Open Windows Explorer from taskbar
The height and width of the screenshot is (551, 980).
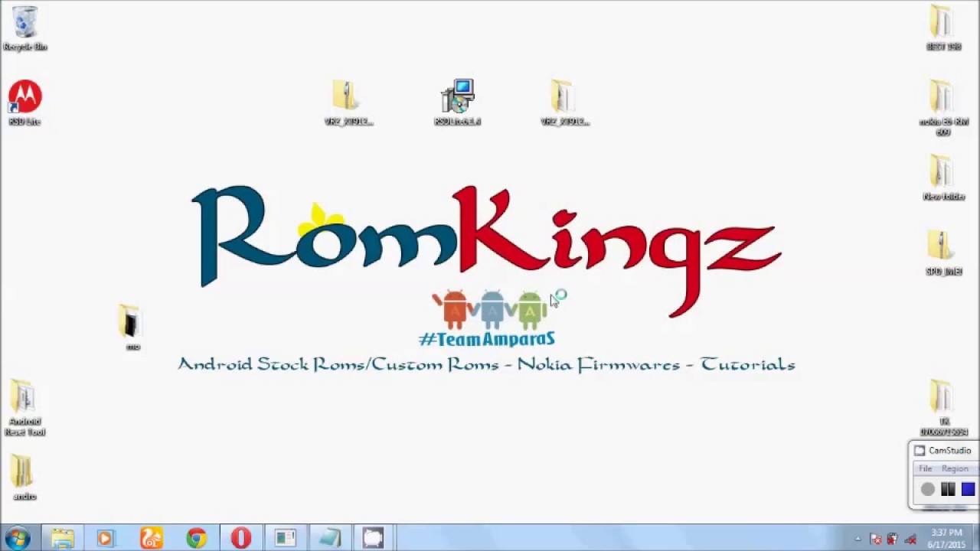click(62, 538)
